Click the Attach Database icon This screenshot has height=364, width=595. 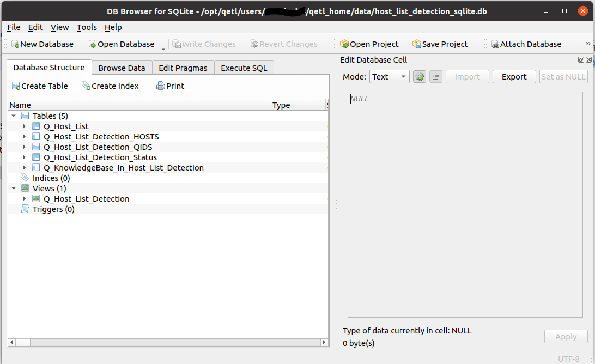pyautogui.click(x=495, y=44)
